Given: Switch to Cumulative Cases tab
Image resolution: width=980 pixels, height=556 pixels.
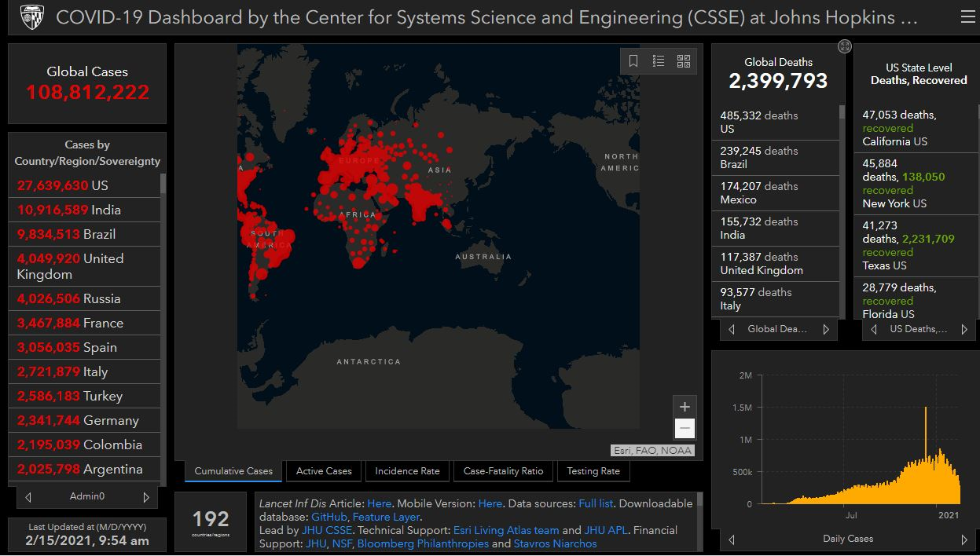Looking at the screenshot, I should click(x=233, y=471).
